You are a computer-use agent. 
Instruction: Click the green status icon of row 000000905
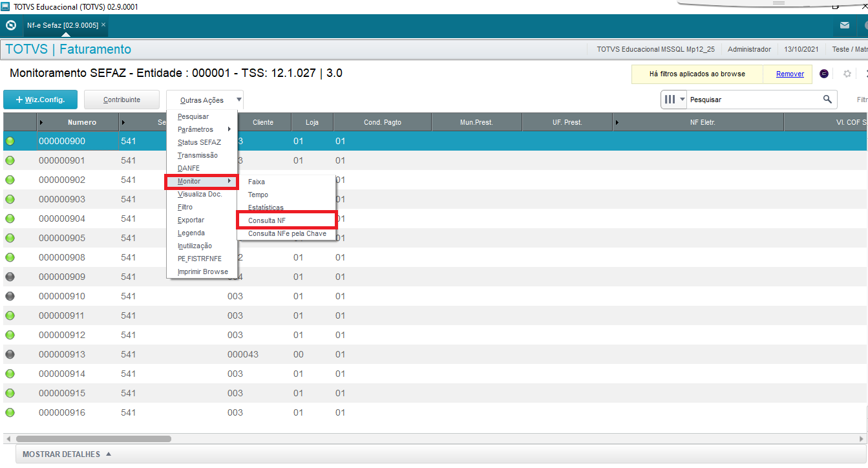point(10,238)
